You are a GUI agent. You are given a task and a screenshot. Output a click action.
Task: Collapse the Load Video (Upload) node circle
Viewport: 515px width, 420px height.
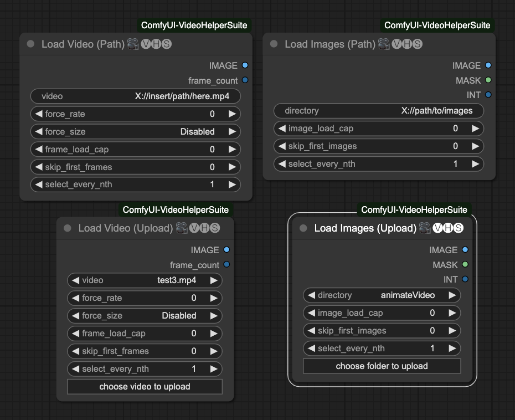[66, 228]
